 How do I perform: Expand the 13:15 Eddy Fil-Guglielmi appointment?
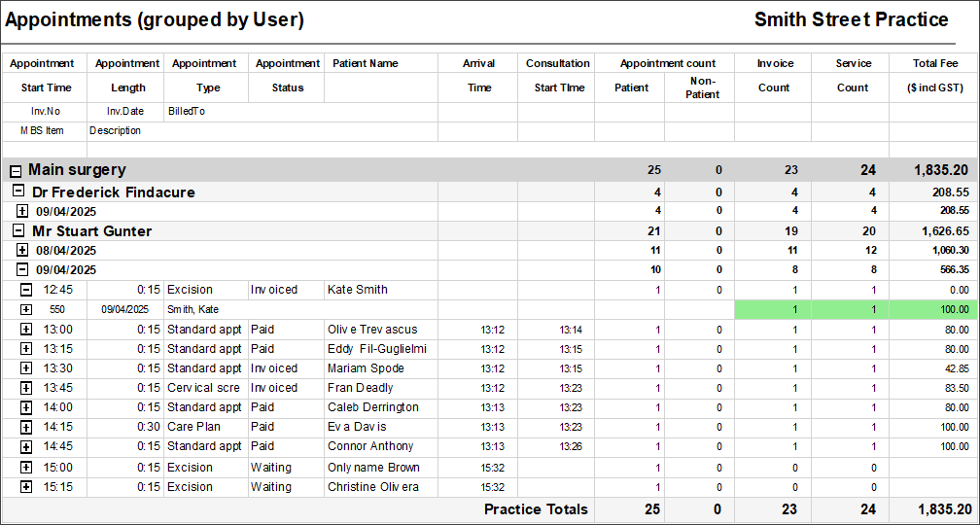(26, 349)
